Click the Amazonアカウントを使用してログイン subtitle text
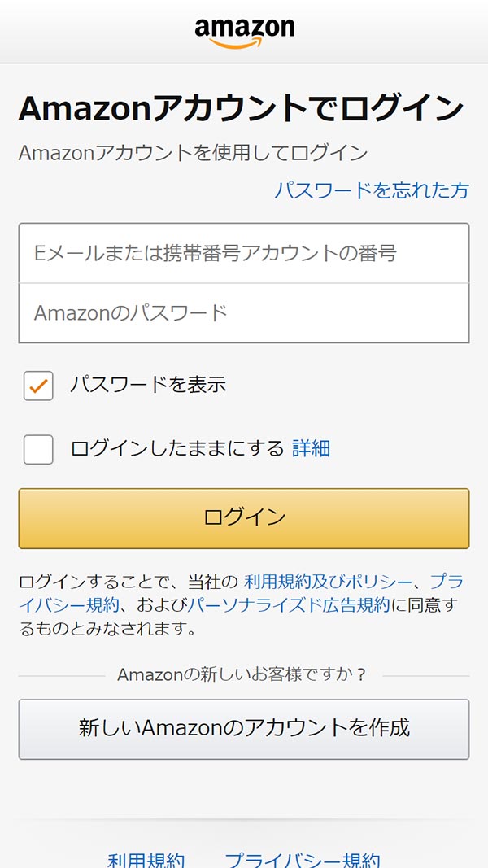488x868 pixels. (x=193, y=152)
